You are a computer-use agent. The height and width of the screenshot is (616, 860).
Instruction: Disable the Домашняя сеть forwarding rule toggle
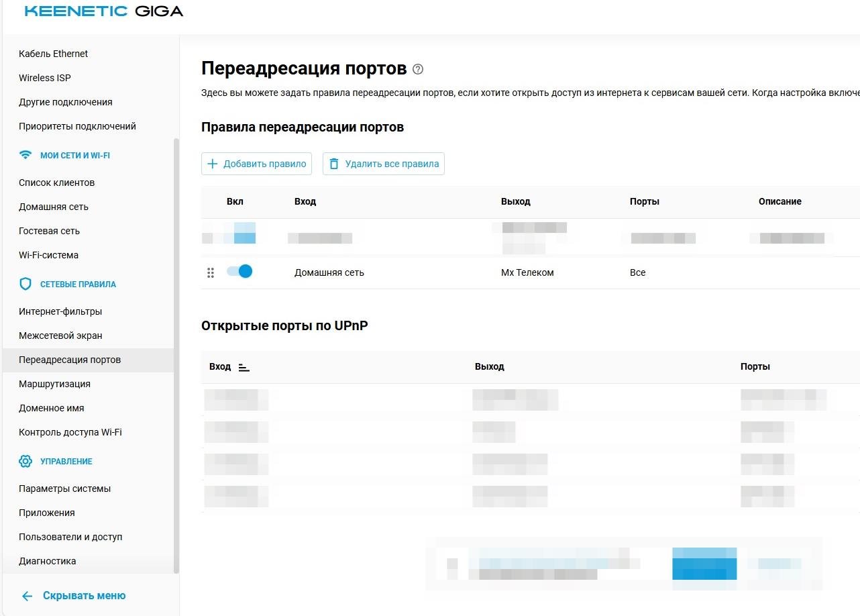[239, 272]
